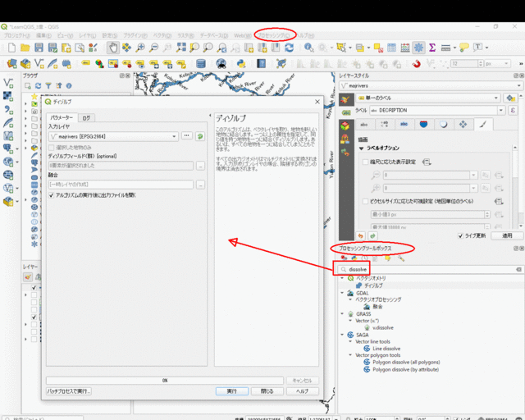Collapse the Label options section triangle
Viewport: 525px width, 420px height.
pos(361,148)
